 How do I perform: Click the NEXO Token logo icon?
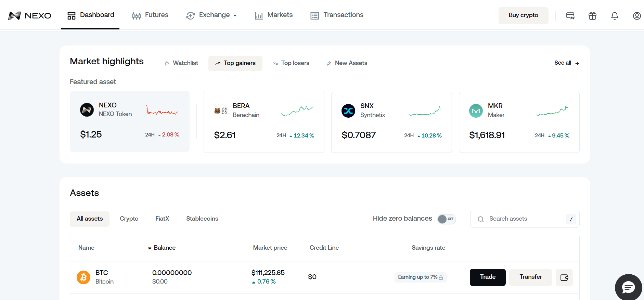pyautogui.click(x=87, y=110)
